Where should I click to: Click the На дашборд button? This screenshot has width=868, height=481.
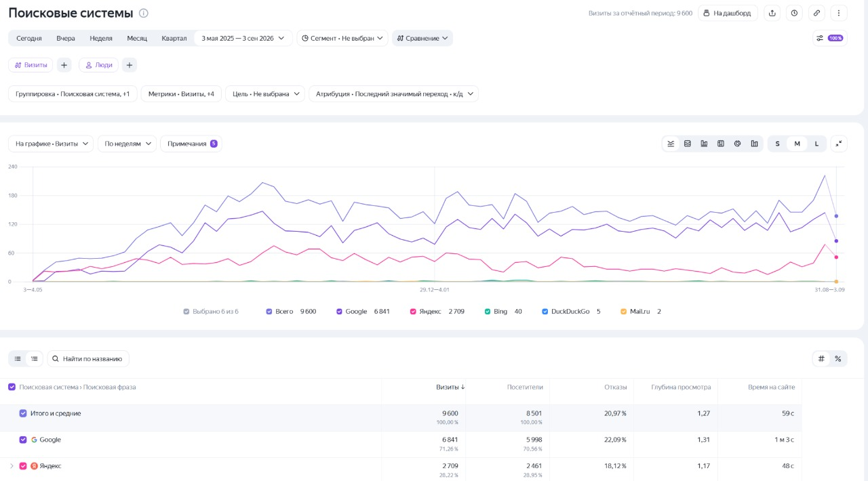728,13
